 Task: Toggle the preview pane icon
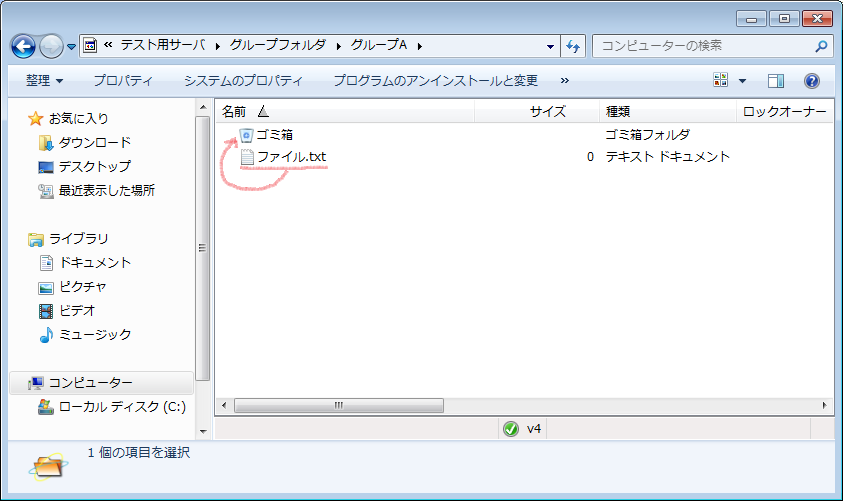[776, 80]
